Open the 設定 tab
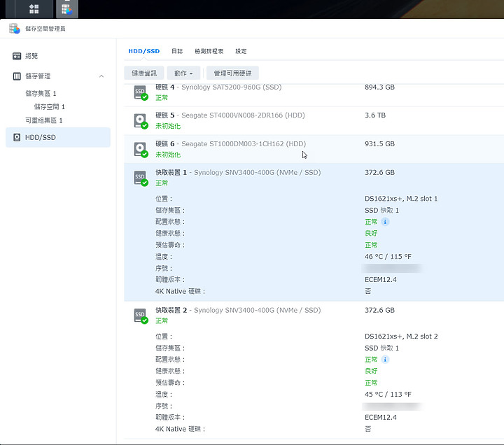This screenshot has width=504, height=445. tap(241, 51)
